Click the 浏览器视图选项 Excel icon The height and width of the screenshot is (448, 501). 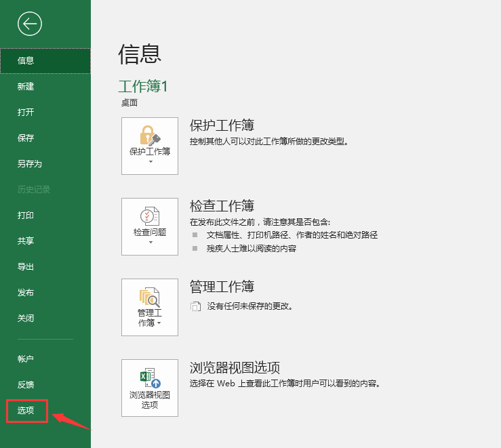[151, 378]
